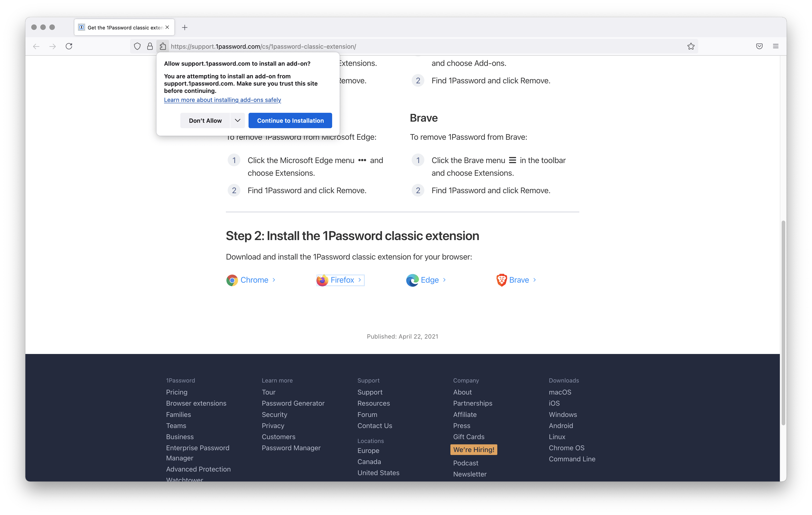Open Affiliate footer link
Screen dimensions: 812x515
465,415
